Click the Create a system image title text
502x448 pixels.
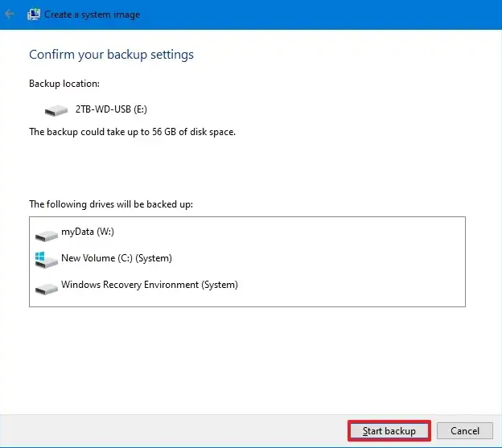[x=92, y=14]
